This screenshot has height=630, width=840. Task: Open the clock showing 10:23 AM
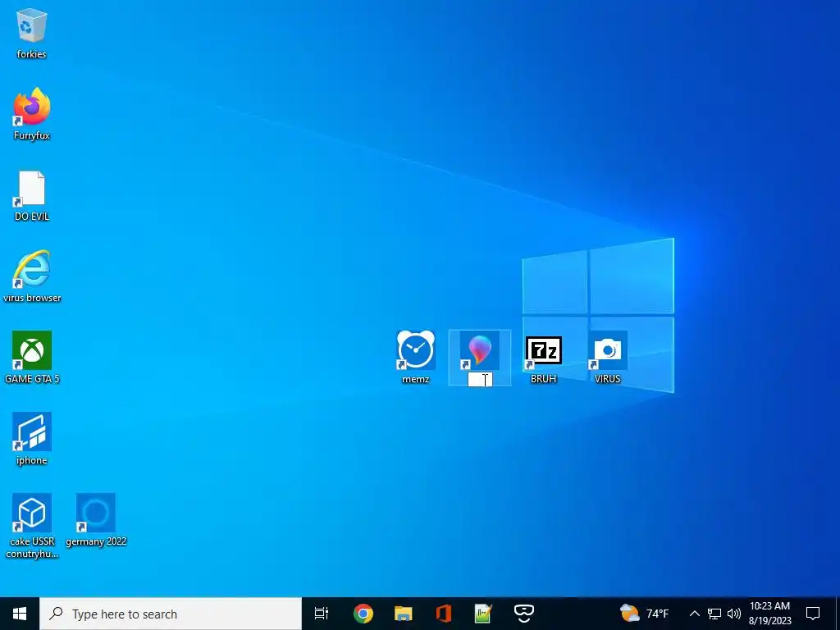[x=769, y=614]
